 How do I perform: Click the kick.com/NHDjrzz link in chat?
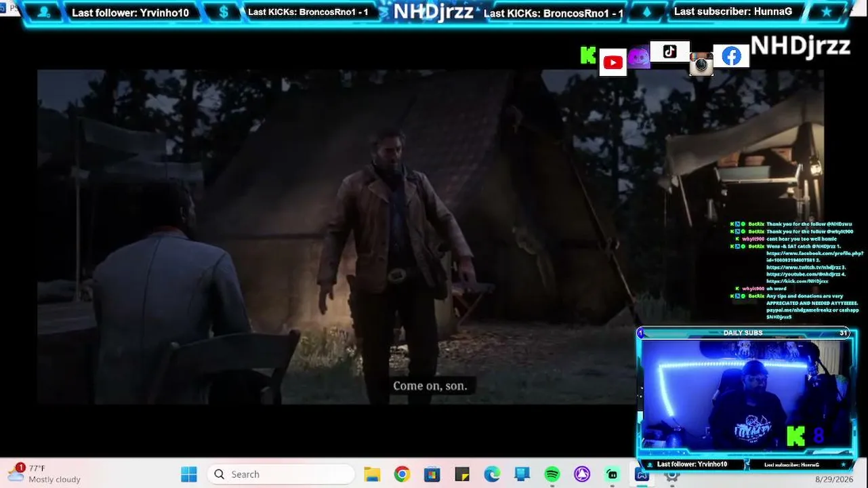pos(798,281)
